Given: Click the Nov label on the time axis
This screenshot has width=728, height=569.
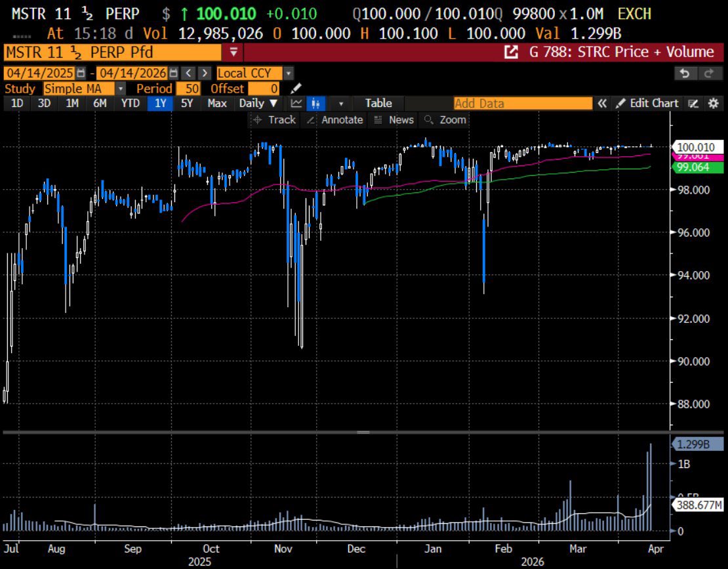Looking at the screenshot, I should pyautogui.click(x=283, y=549).
